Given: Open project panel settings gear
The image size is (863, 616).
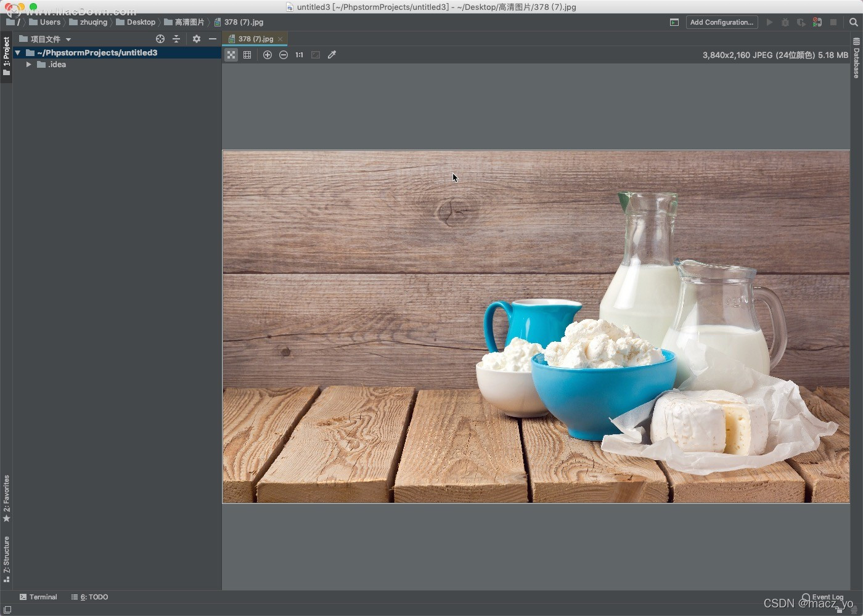Looking at the screenshot, I should click(x=197, y=39).
